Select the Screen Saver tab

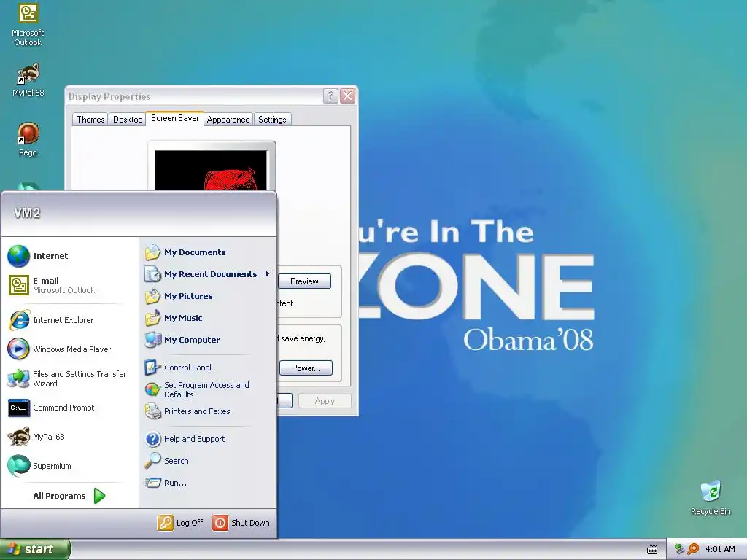175,118
